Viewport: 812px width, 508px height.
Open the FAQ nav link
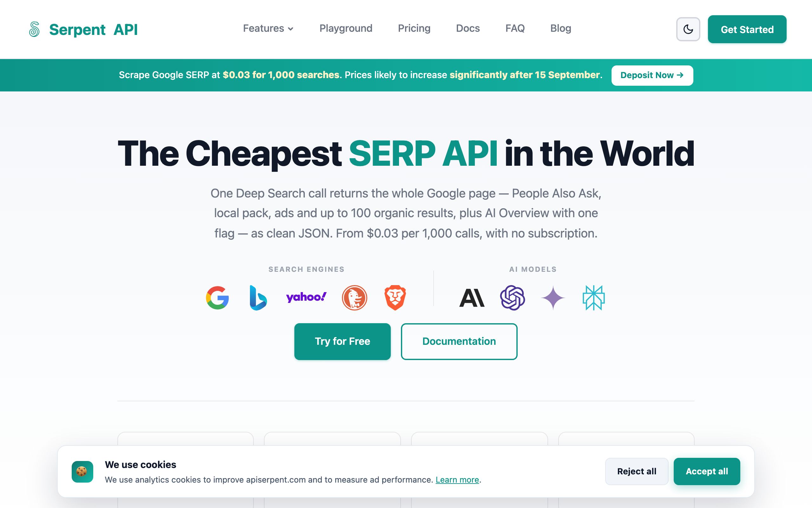click(515, 29)
